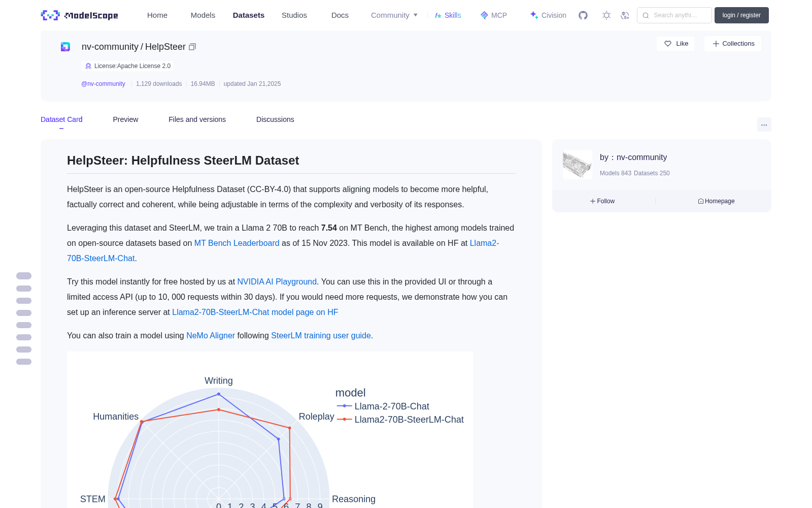Open SteerLM training user guide link
Screen dimensions: 812x508
321,335
